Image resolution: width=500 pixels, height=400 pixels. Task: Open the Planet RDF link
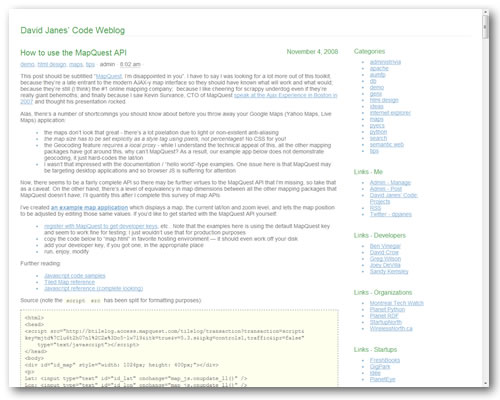tap(384, 316)
